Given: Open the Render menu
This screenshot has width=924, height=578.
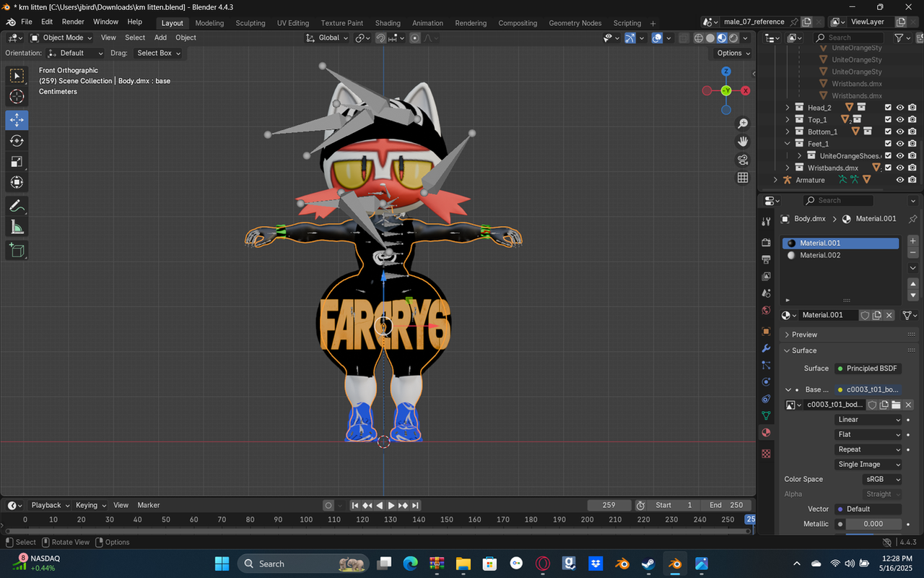Looking at the screenshot, I should point(73,22).
